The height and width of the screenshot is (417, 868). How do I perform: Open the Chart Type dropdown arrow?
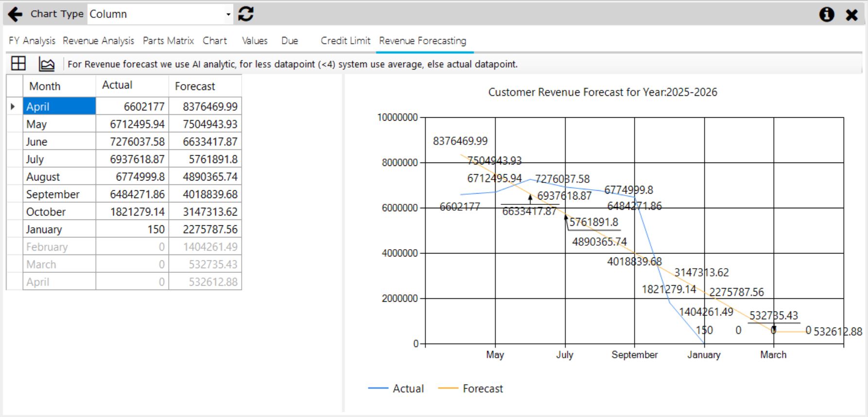[228, 15]
